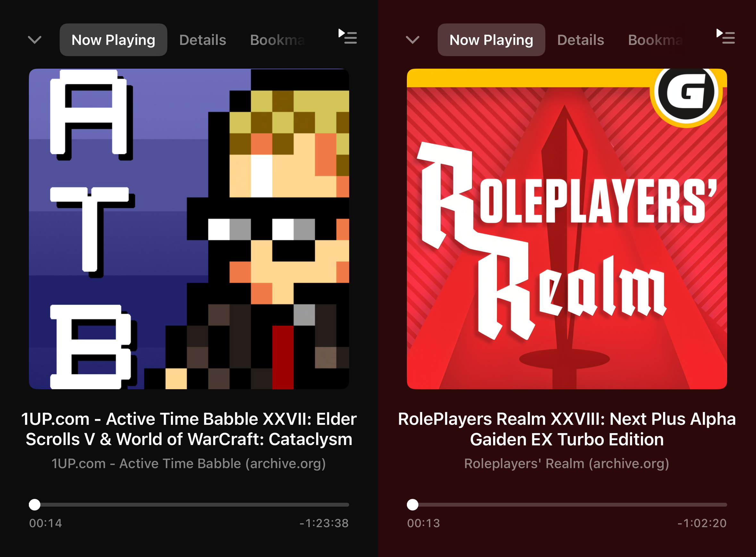Select the Now Playing tab in the right player
The height and width of the screenshot is (557, 756).
pos(491,40)
